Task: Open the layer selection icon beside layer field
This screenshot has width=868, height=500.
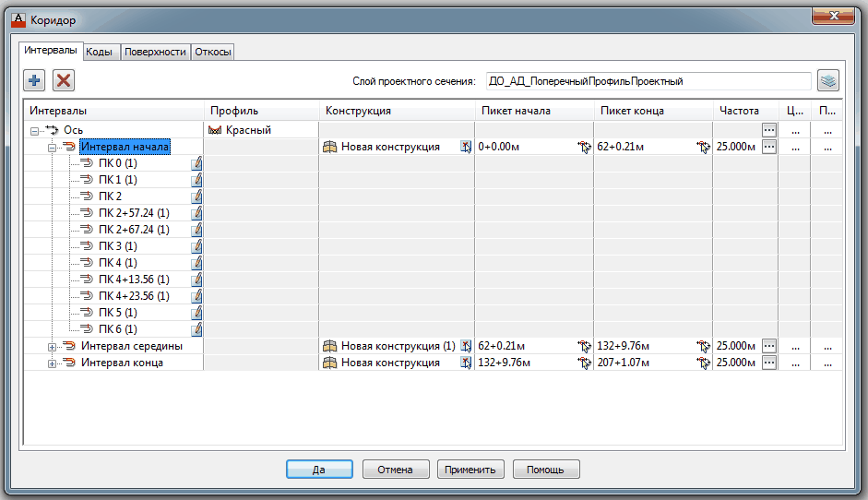Action: click(828, 80)
